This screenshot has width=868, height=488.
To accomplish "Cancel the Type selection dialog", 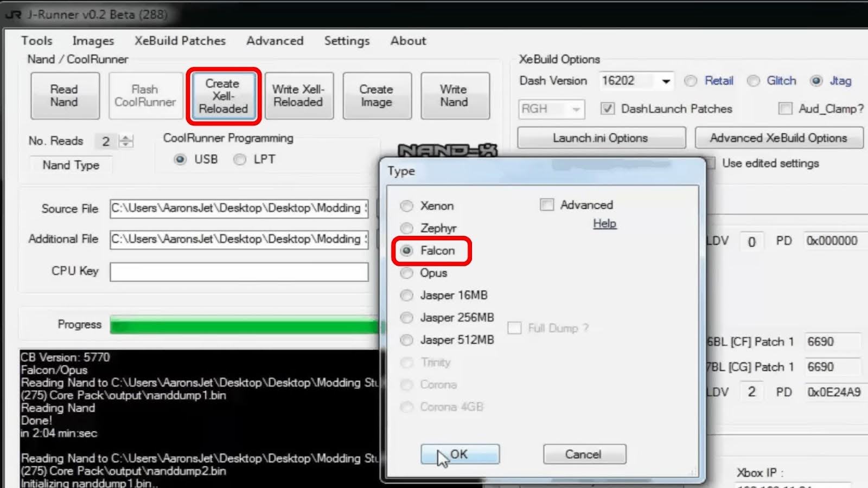I will [584, 454].
